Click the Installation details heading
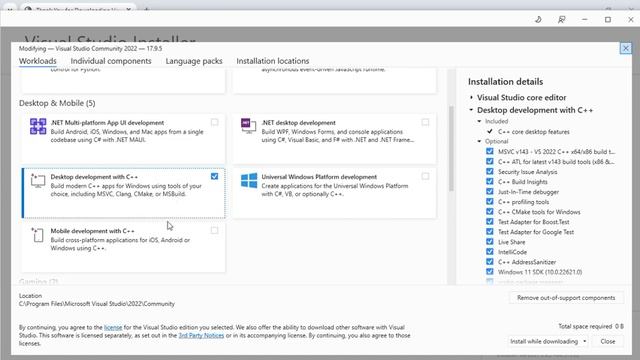Screen dimensions: 640x360 [505, 82]
